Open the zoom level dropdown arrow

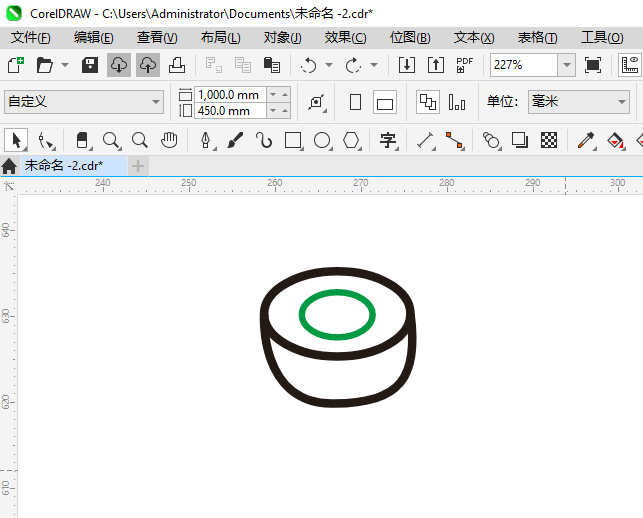[567, 65]
